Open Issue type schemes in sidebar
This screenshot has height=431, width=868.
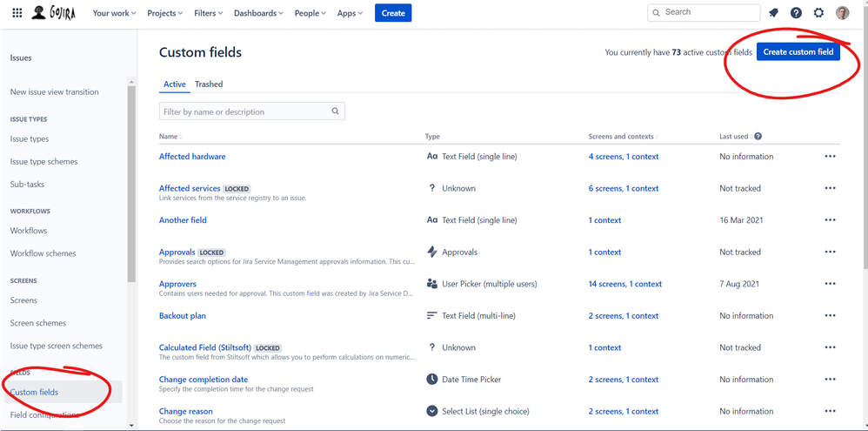(43, 162)
